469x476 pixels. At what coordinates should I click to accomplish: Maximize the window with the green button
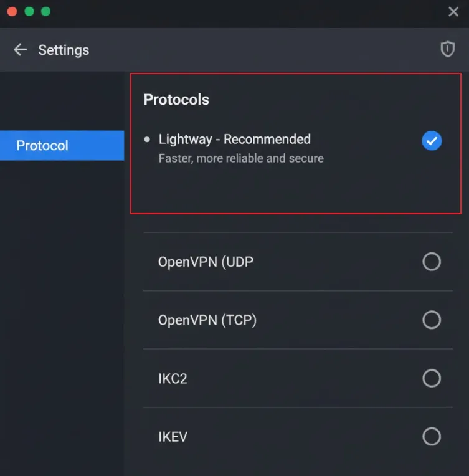(45, 12)
